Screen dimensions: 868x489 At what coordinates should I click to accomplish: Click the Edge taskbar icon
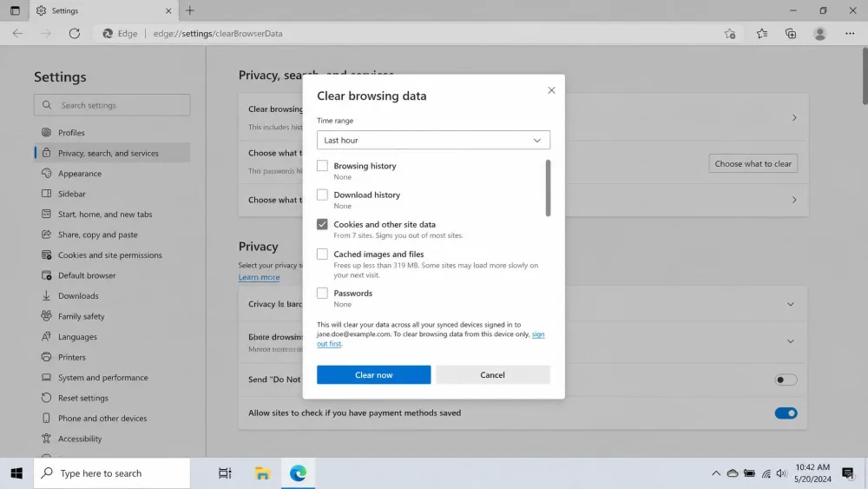point(298,473)
